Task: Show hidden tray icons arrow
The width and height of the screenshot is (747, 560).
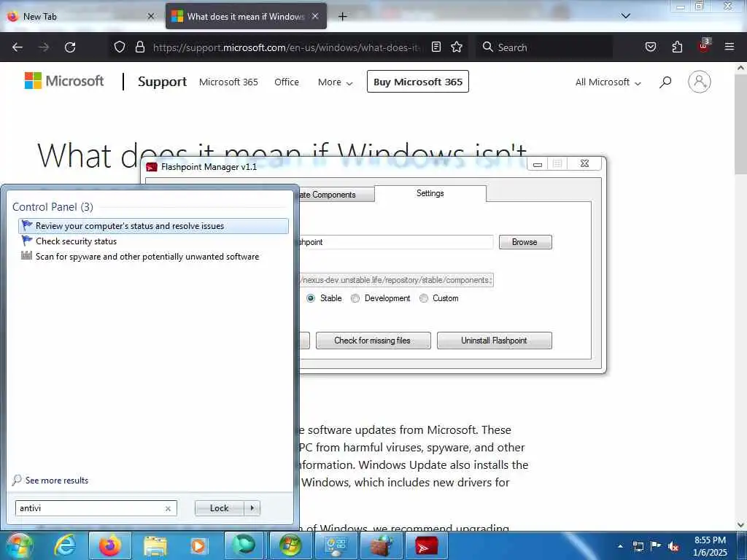Action: point(620,546)
